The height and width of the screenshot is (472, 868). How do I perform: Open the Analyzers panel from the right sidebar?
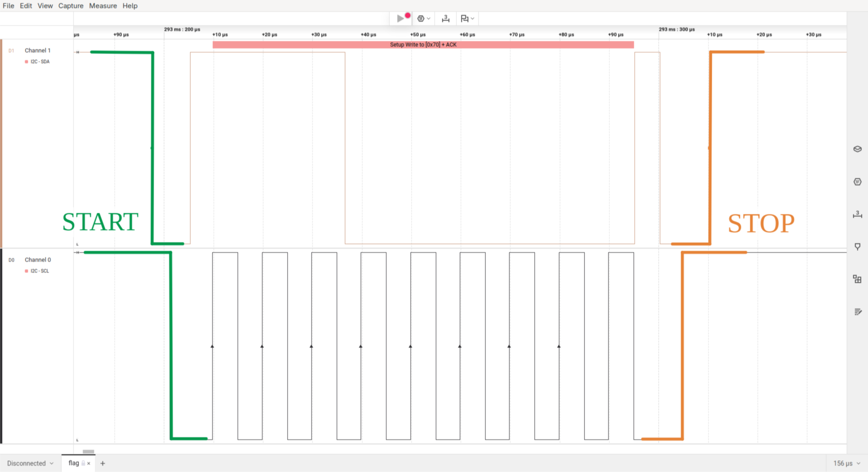[x=857, y=182]
